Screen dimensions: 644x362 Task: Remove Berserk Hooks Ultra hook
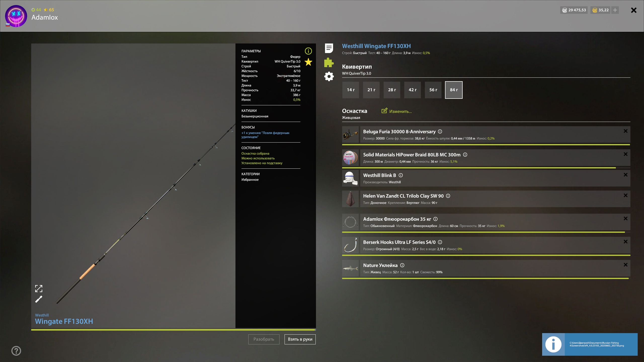[625, 242]
